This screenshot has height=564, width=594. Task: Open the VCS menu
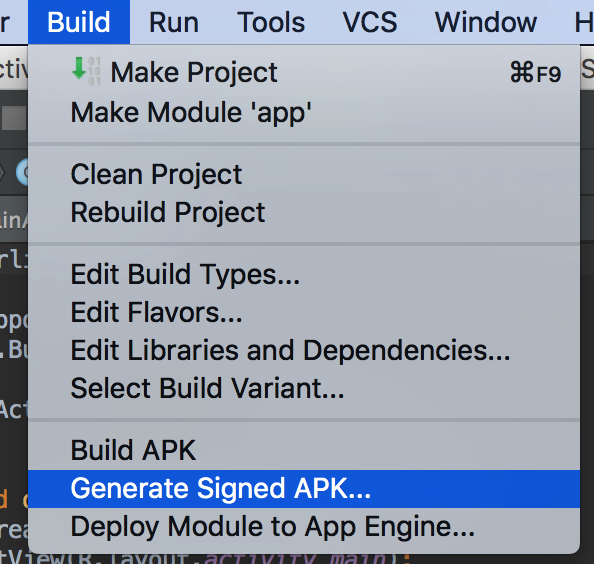pyautogui.click(x=370, y=22)
